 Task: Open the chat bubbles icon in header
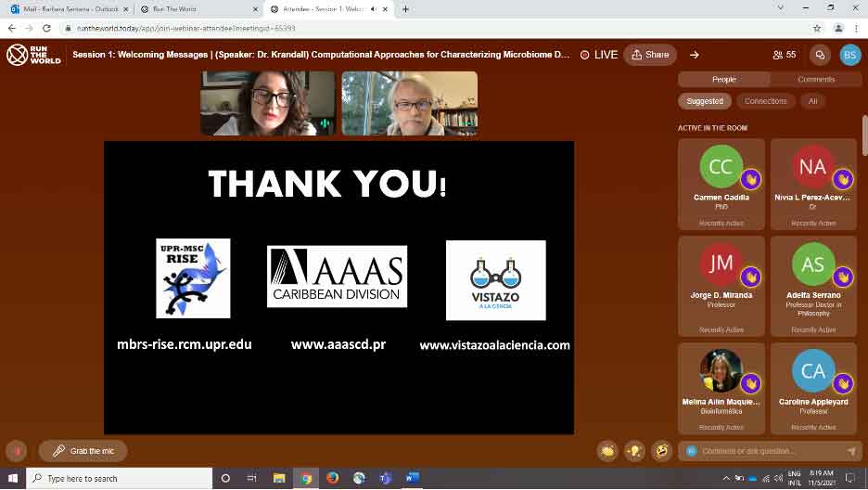820,55
